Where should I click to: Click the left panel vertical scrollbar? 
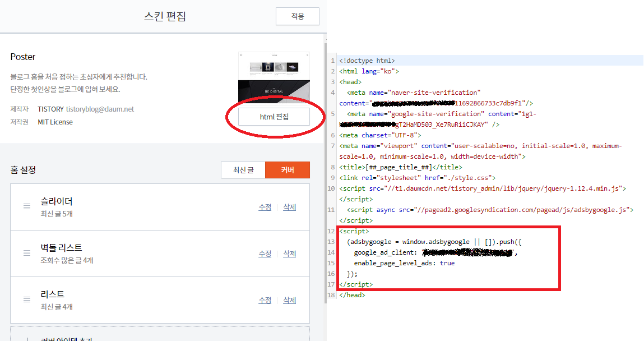click(x=325, y=173)
